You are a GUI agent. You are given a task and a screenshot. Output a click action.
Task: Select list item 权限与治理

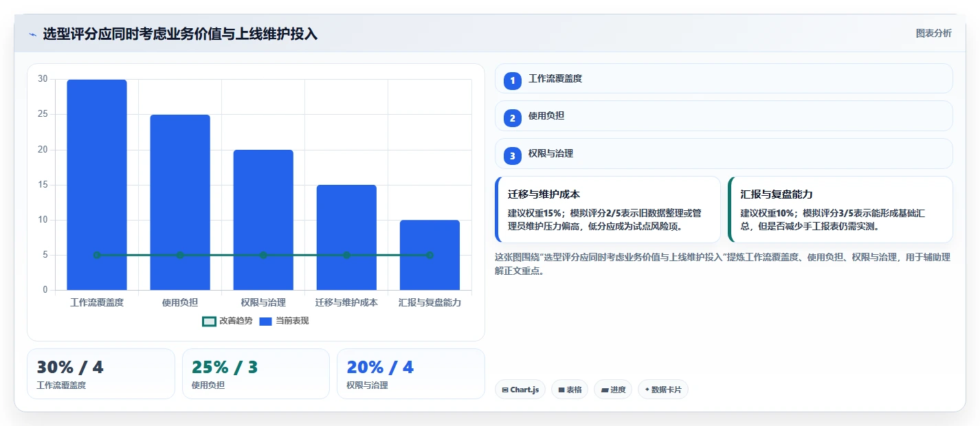click(x=724, y=153)
